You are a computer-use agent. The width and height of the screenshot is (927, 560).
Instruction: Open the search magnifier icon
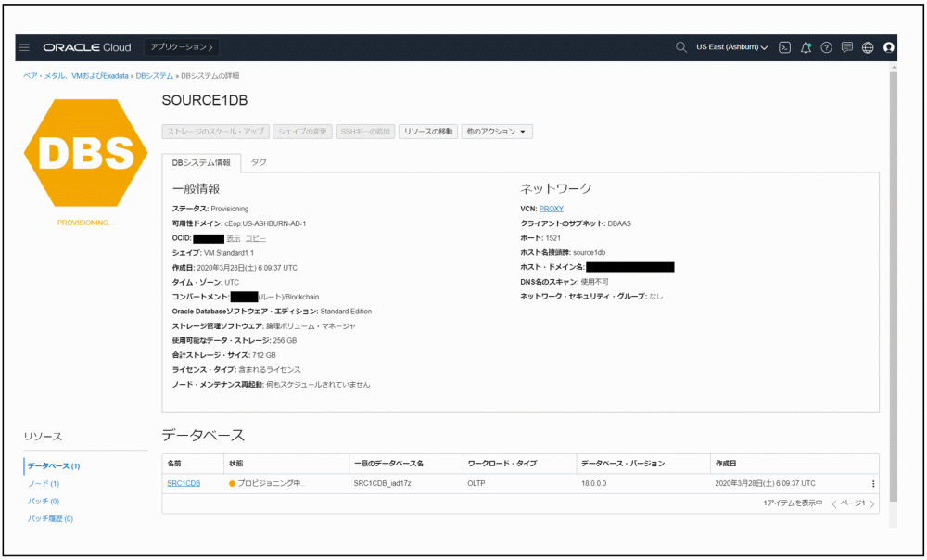681,47
